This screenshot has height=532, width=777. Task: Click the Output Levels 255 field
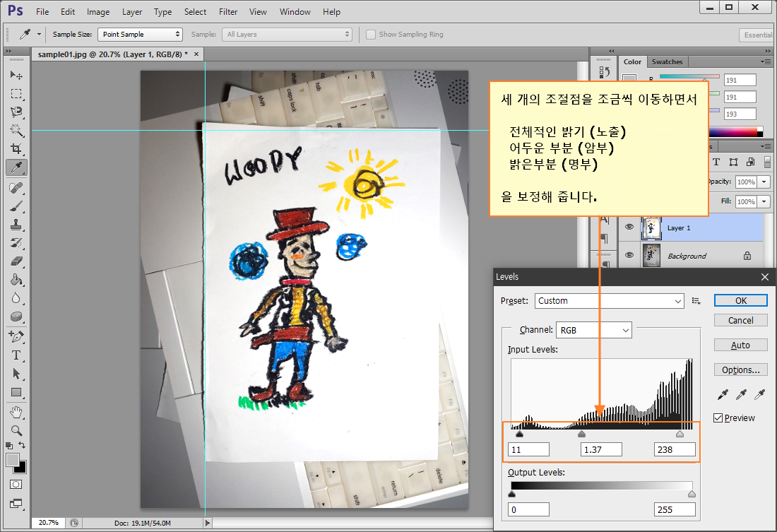coord(675,509)
